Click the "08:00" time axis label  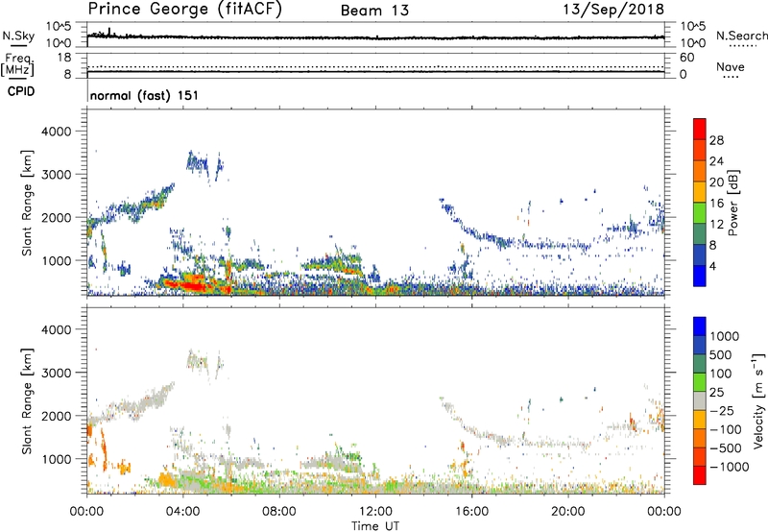[279, 512]
